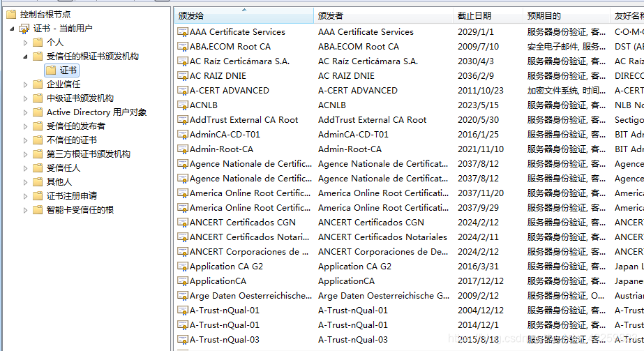
Task: Click certificate icon for ACNLB
Action: (182, 105)
